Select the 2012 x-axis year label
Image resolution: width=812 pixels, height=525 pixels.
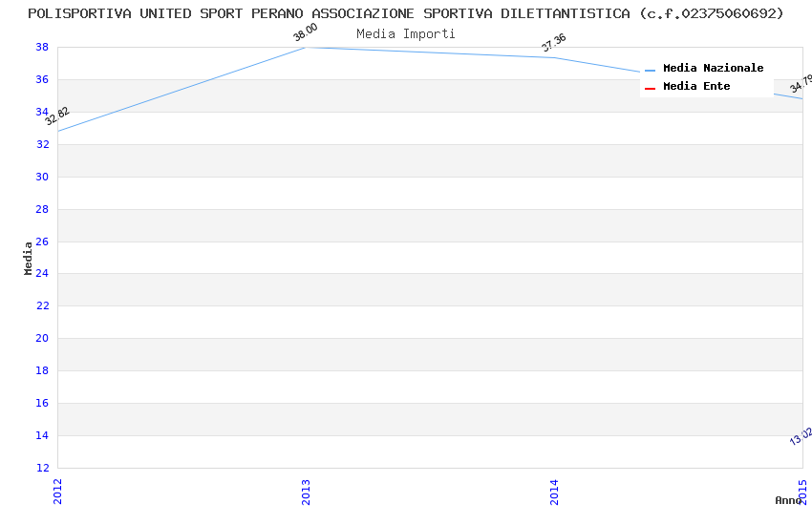click(57, 492)
